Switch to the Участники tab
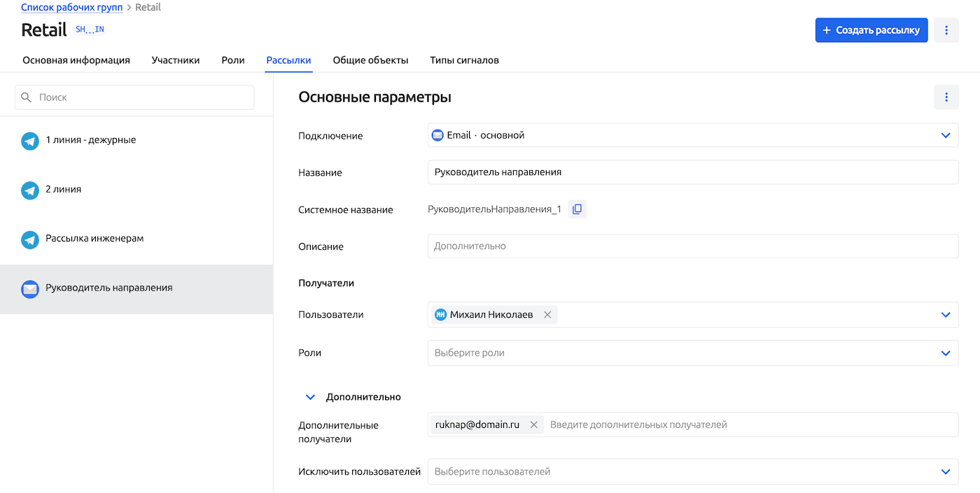The height and width of the screenshot is (493, 980). pos(175,60)
